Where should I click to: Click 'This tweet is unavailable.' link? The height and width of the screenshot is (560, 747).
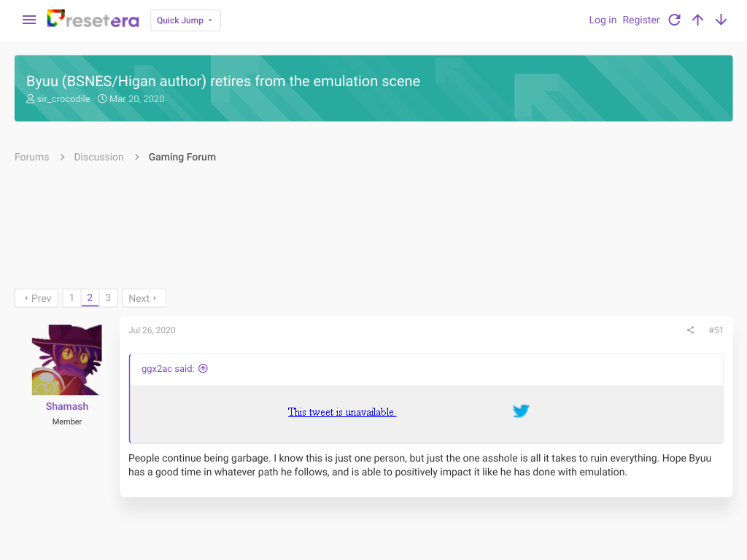point(342,412)
